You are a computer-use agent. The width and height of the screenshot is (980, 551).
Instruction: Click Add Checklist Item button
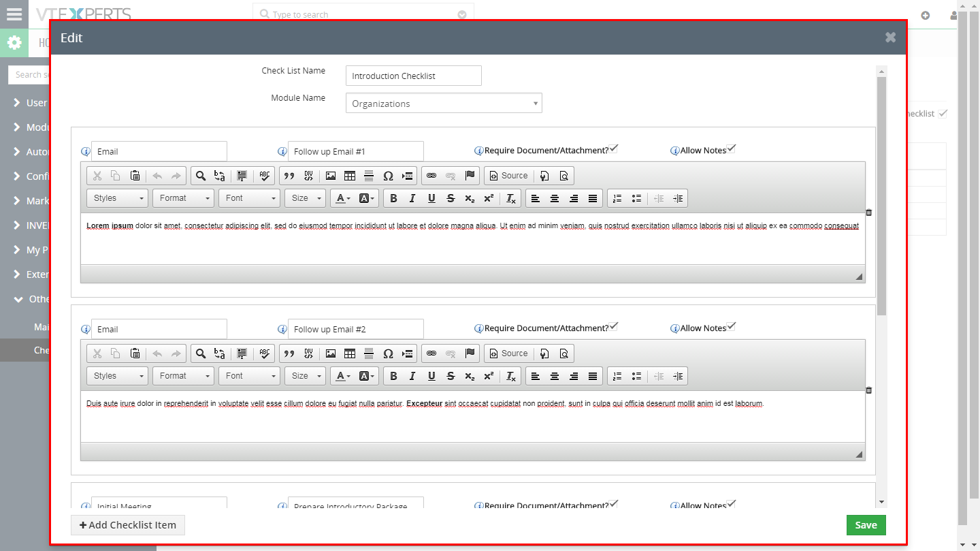pos(128,525)
